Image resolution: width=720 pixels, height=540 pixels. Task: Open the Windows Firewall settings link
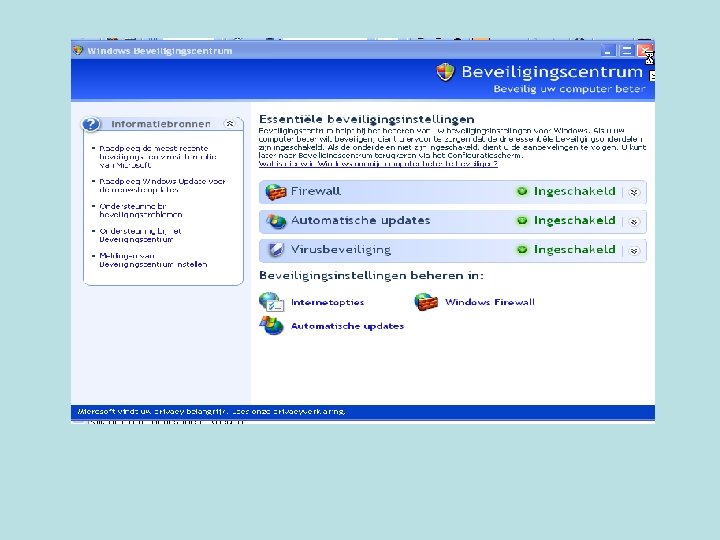[490, 302]
